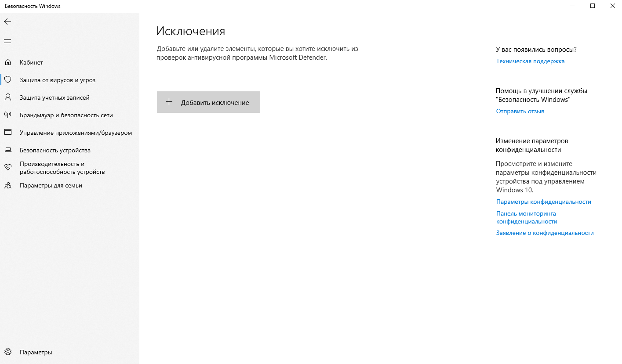Click the family options icon
622x364 pixels.
(x=7, y=185)
